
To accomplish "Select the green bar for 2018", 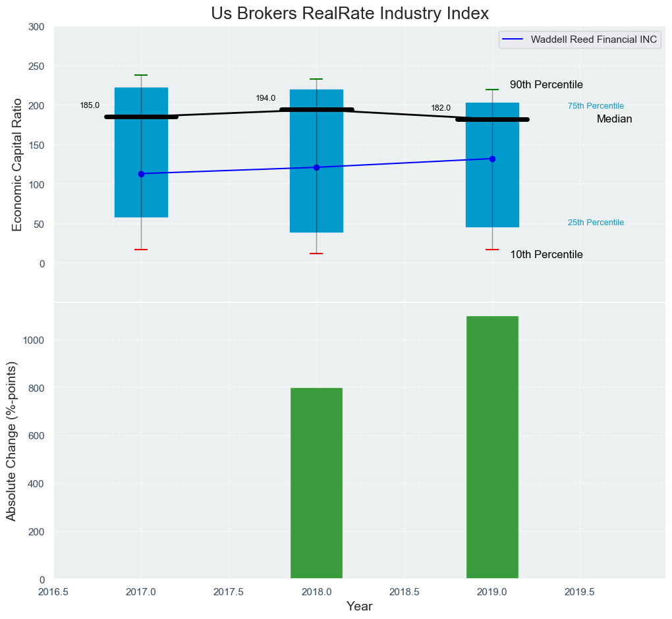I will (x=316, y=483).
